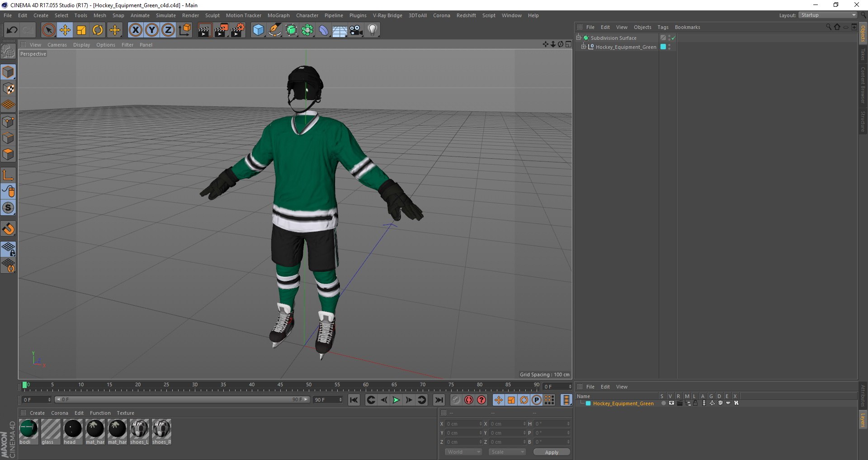Image resolution: width=868 pixels, height=460 pixels.
Task: Switch to Texture mode
Action: coord(8,89)
